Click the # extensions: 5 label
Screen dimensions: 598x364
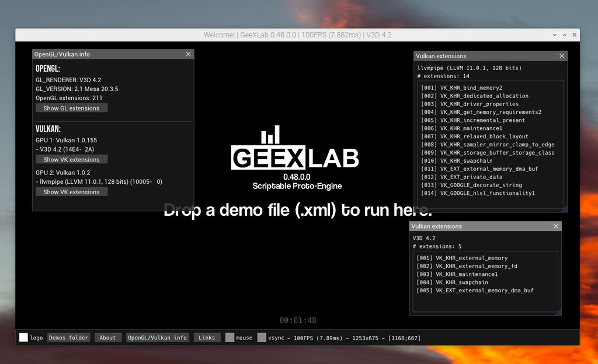[x=437, y=246]
